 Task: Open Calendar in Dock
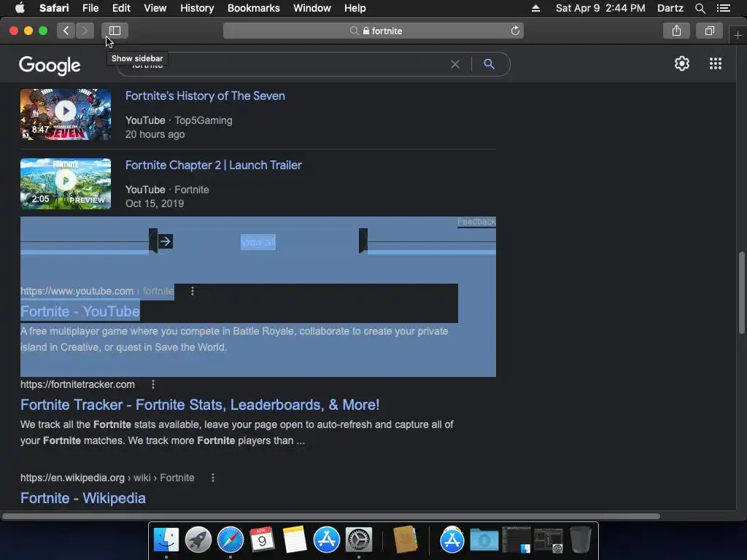pyautogui.click(x=262, y=540)
